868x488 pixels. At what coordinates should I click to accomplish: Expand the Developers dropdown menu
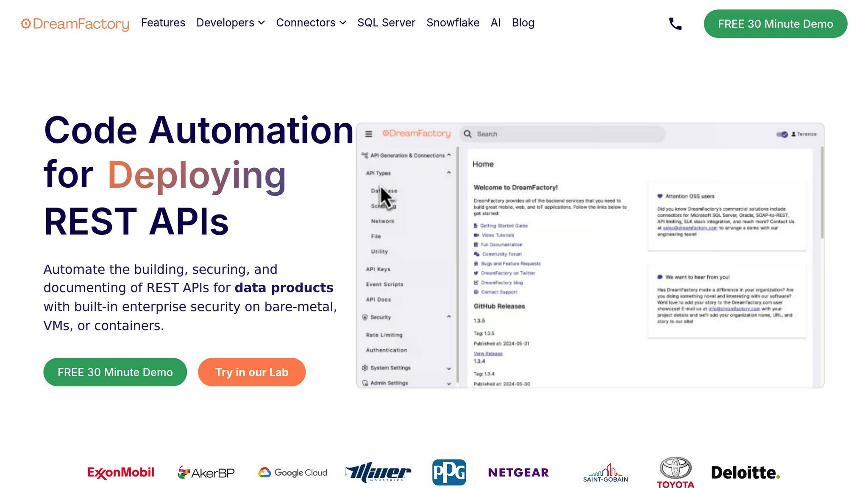point(230,23)
